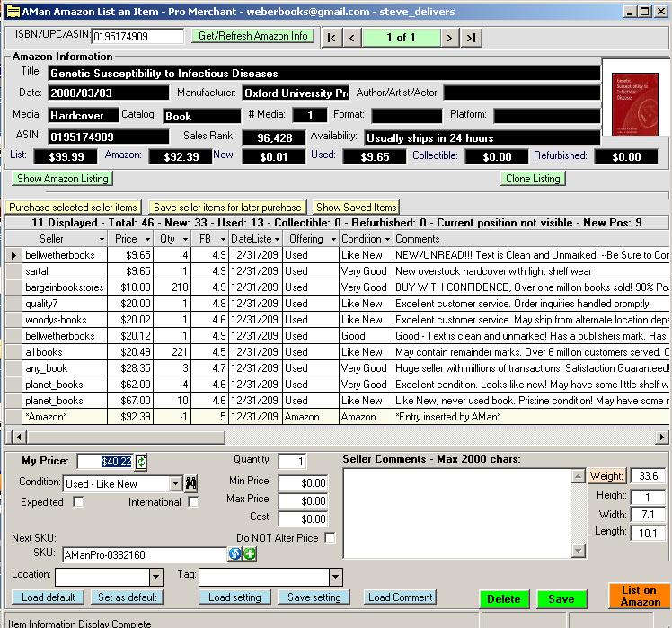672x628 pixels.
Task: Open FB column filter arrow
Action: click(x=223, y=239)
